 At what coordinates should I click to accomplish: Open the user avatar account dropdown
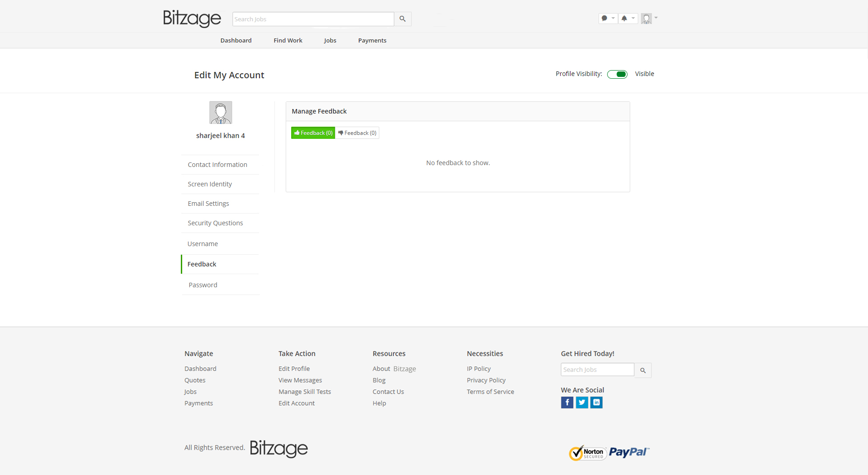point(649,19)
